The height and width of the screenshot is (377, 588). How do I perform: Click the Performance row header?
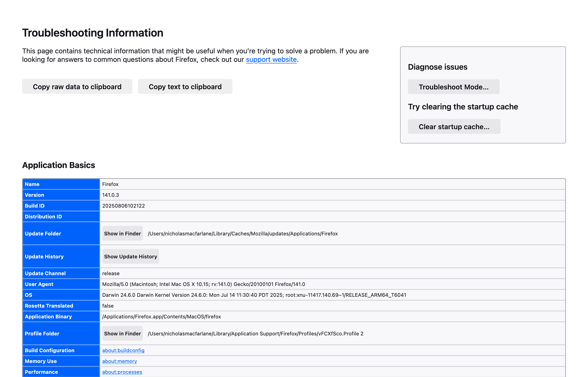(x=61, y=372)
